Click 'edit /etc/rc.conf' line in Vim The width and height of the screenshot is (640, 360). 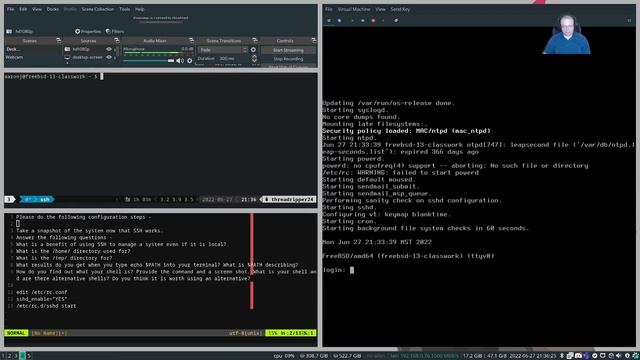pos(42,292)
